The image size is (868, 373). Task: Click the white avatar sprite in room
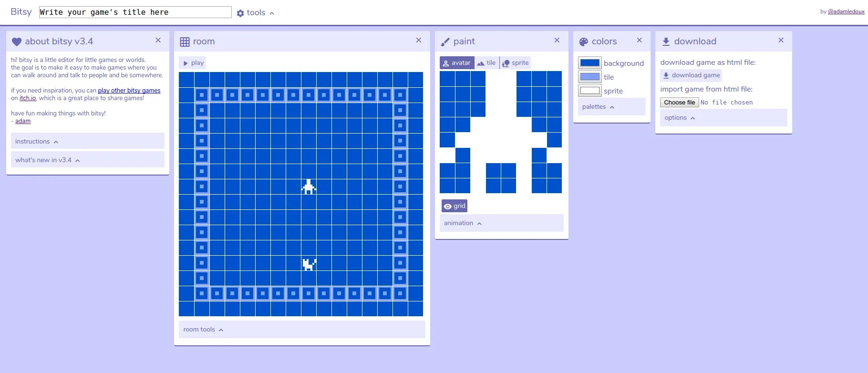tap(309, 186)
